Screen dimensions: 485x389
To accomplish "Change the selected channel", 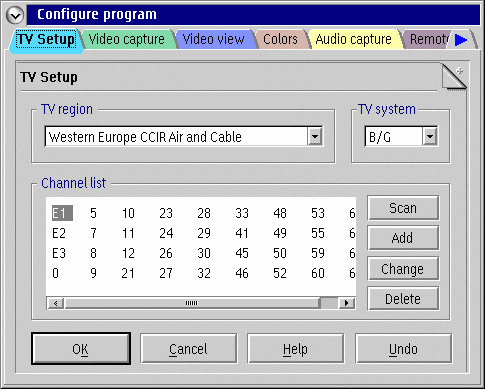I will click(403, 269).
